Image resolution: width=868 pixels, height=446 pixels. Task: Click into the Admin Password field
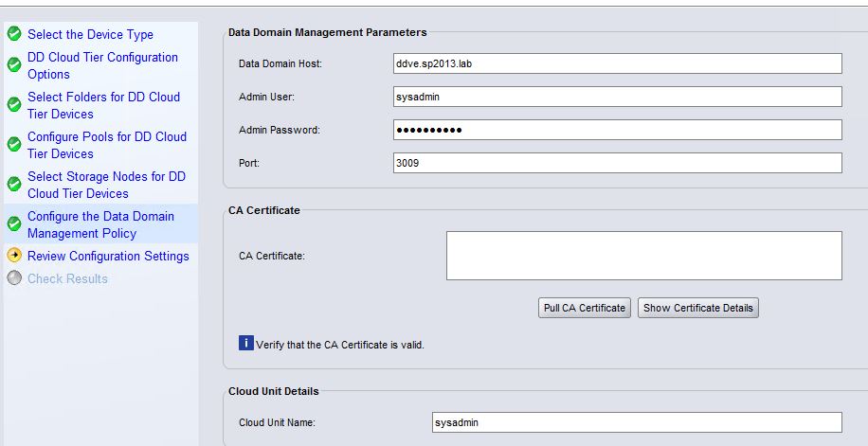point(617,130)
